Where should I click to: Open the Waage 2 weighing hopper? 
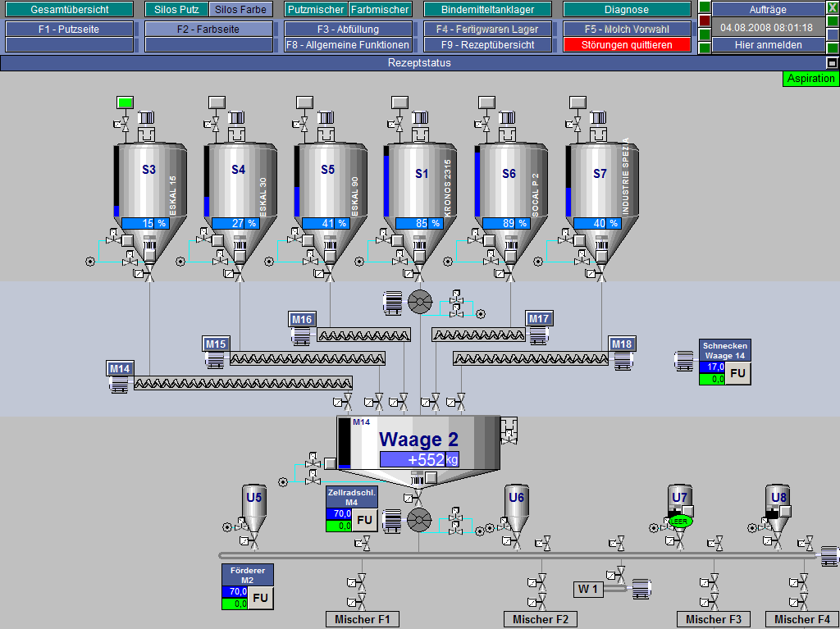(x=418, y=444)
